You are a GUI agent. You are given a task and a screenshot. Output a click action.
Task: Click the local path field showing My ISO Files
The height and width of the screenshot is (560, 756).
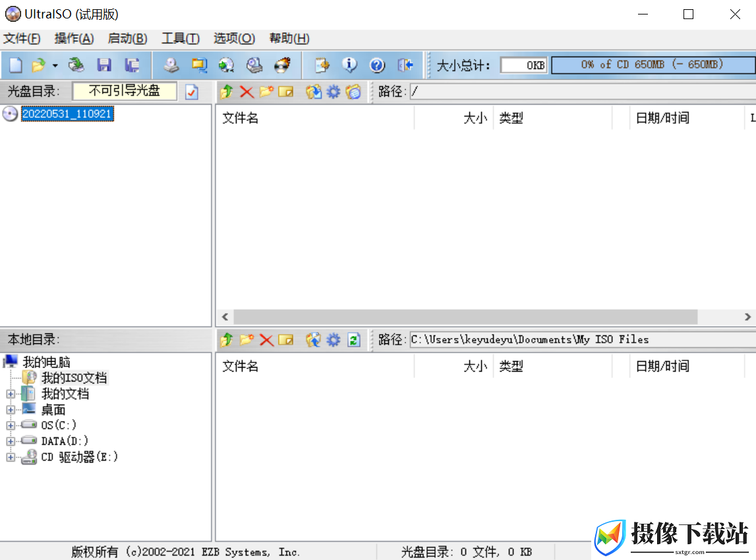pos(583,340)
